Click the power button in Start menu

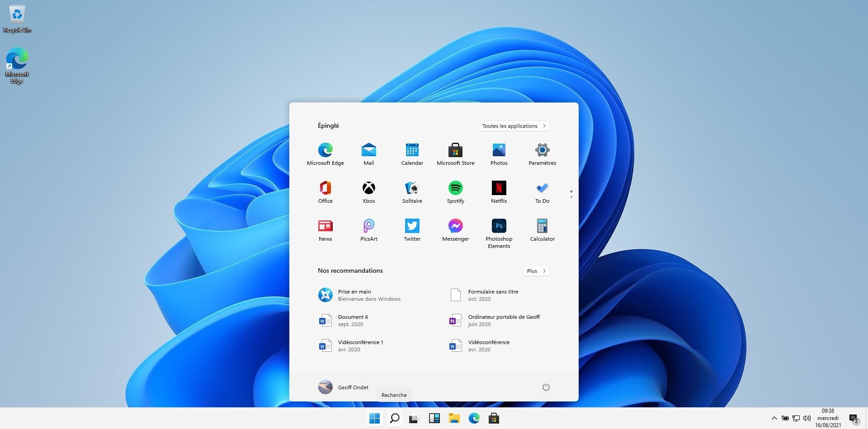(546, 387)
